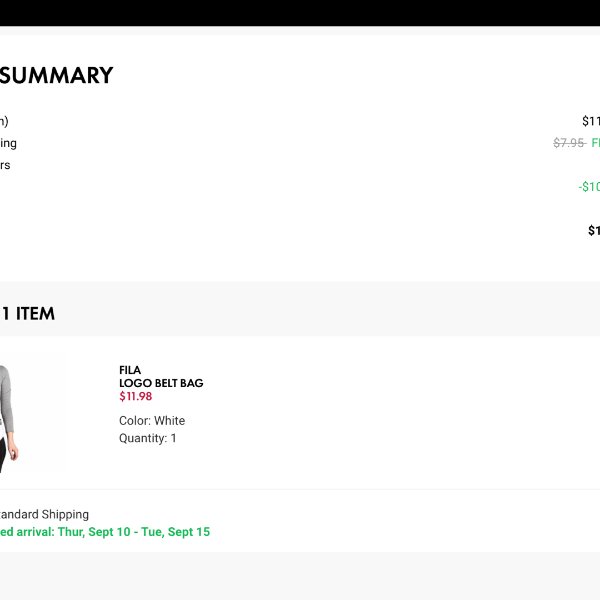
Task: Click the green estimated arrival date range
Action: coord(105,532)
